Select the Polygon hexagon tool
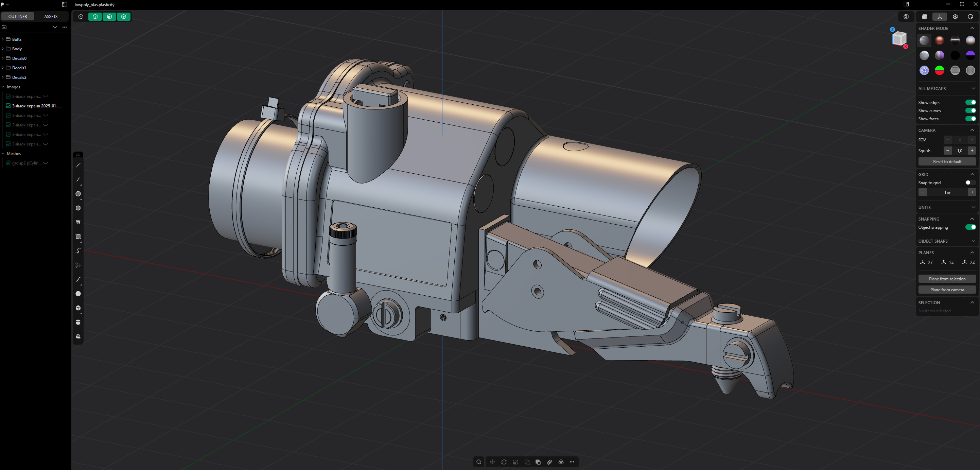Screen dimensions: 980x470 point(78,208)
